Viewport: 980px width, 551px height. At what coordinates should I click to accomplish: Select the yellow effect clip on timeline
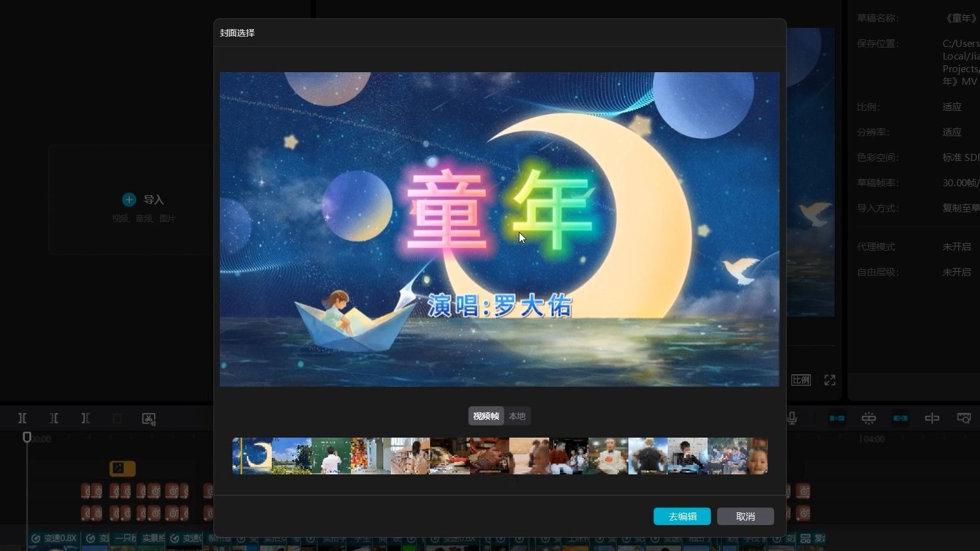point(122,468)
